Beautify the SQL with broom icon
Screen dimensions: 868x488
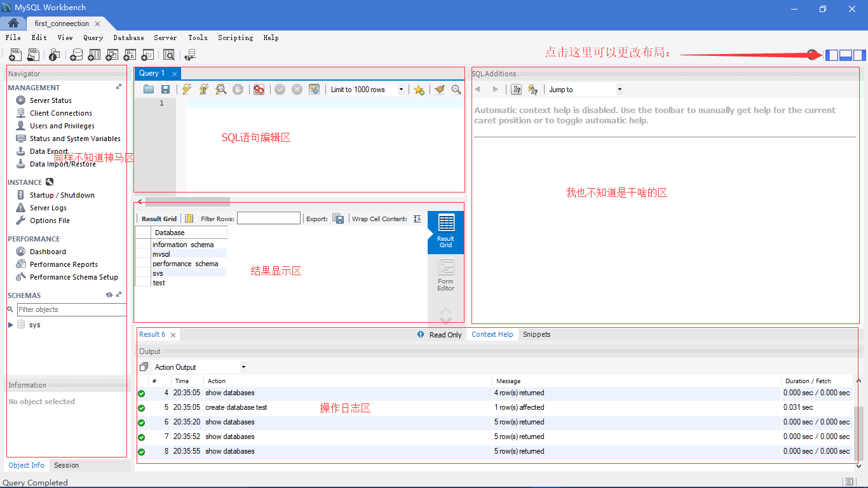[440, 90]
